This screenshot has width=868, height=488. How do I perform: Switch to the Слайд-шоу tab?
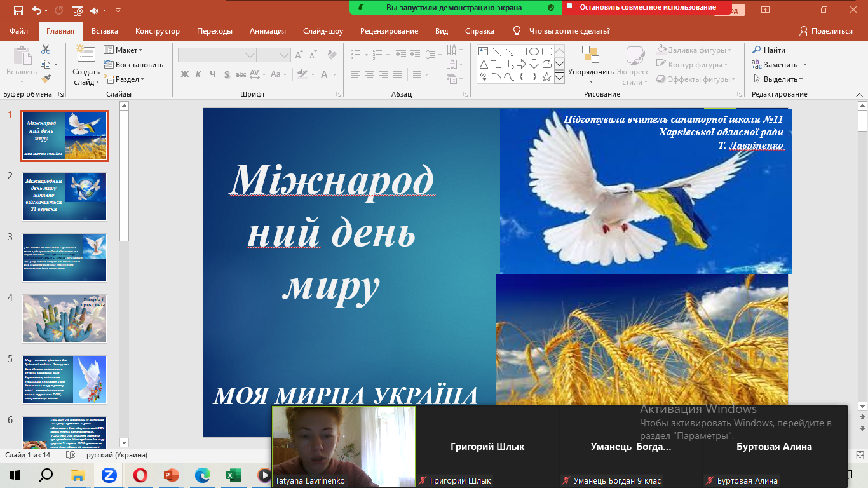[323, 31]
